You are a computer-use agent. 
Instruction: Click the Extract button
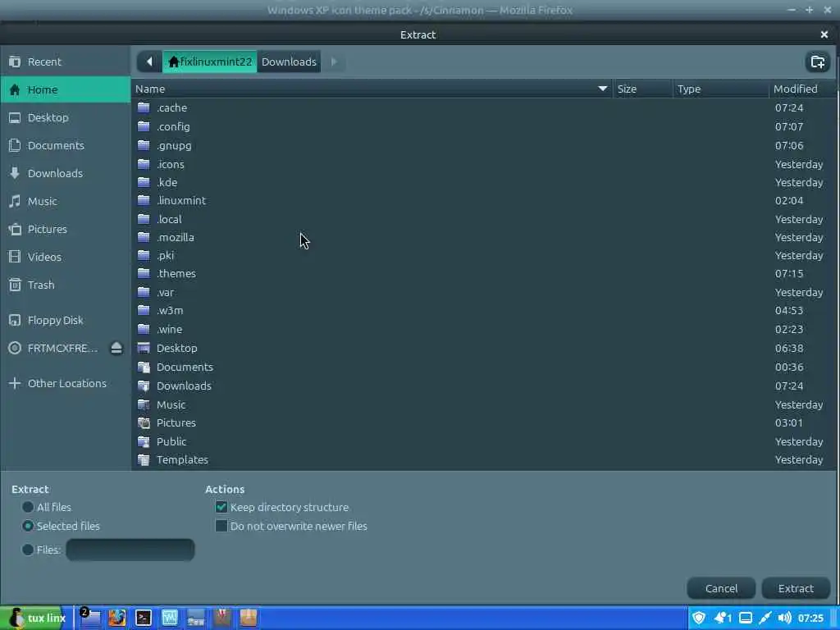(796, 588)
